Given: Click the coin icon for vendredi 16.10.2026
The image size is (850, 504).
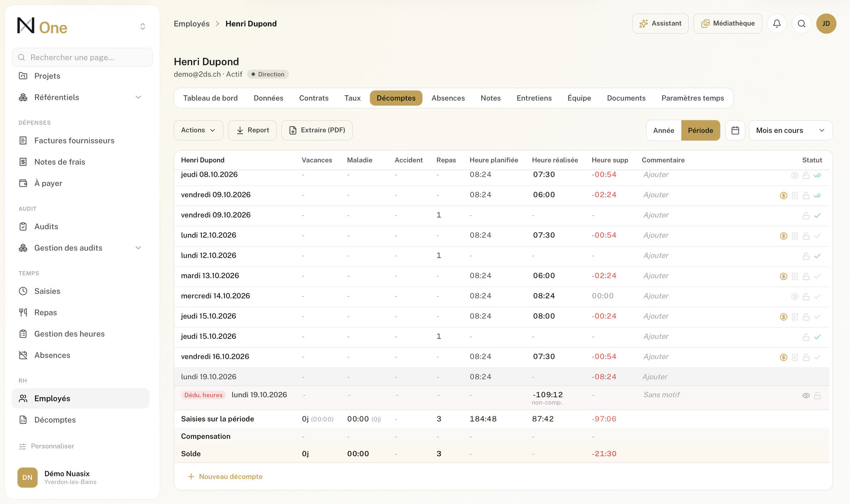Looking at the screenshot, I should point(783,357).
